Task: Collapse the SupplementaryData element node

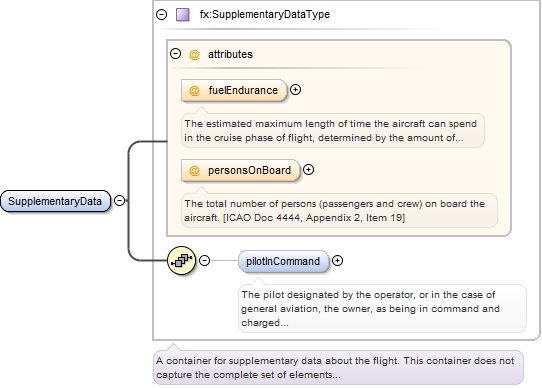Action: 119,201
